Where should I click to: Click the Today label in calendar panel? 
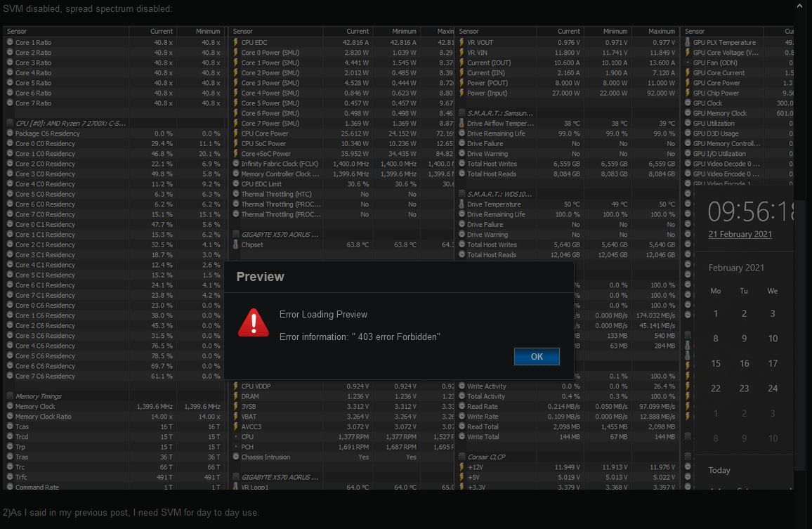point(719,471)
